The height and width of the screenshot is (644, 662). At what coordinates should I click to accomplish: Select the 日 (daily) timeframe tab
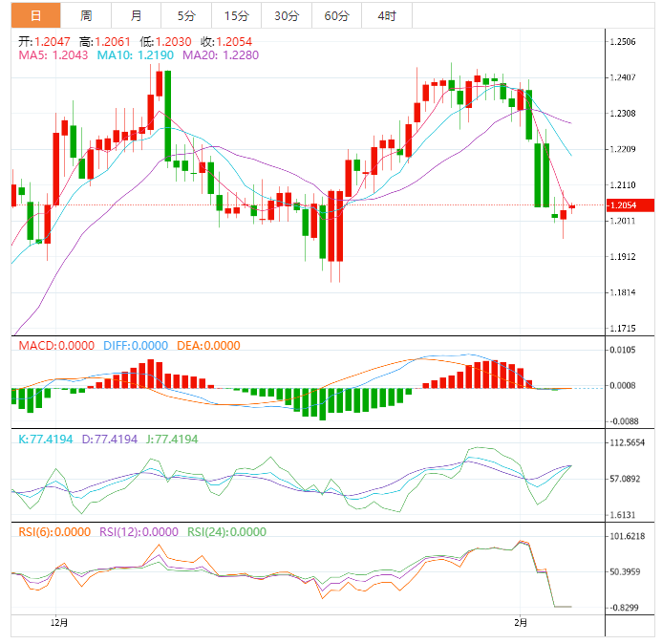[35, 15]
